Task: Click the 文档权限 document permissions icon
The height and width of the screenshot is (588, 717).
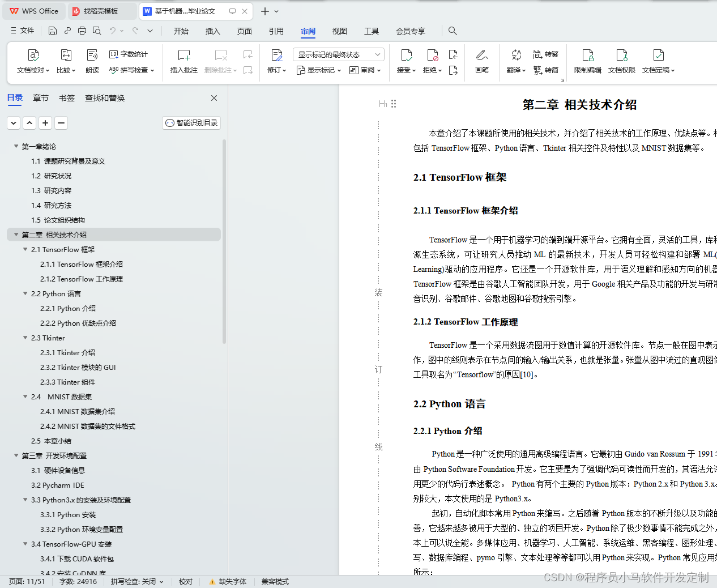Action: click(621, 61)
